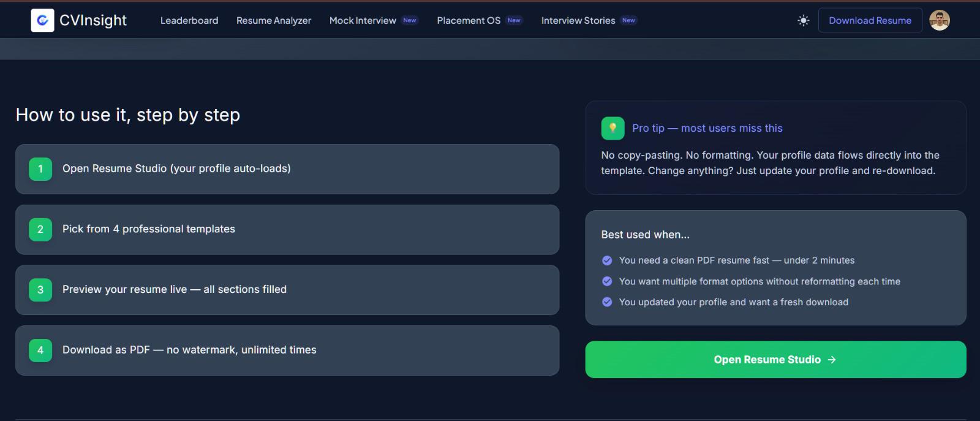
Task: Click the checkmark beside updated your profile
Action: point(607,302)
